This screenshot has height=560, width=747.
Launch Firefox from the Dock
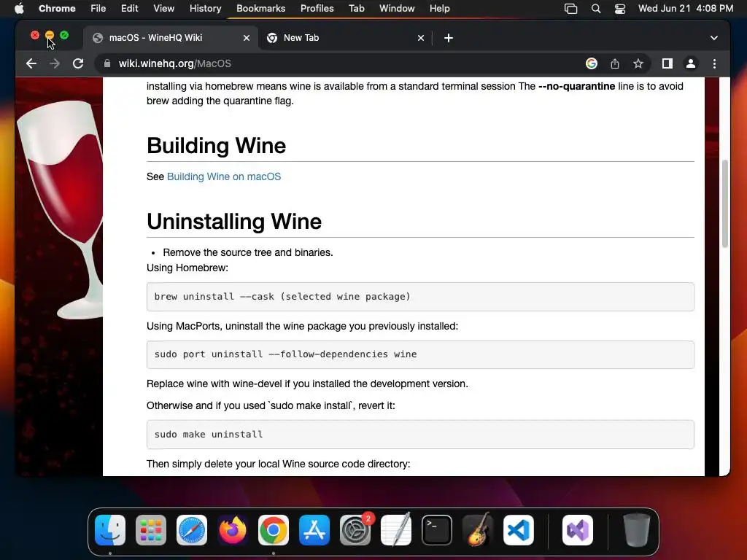233,530
